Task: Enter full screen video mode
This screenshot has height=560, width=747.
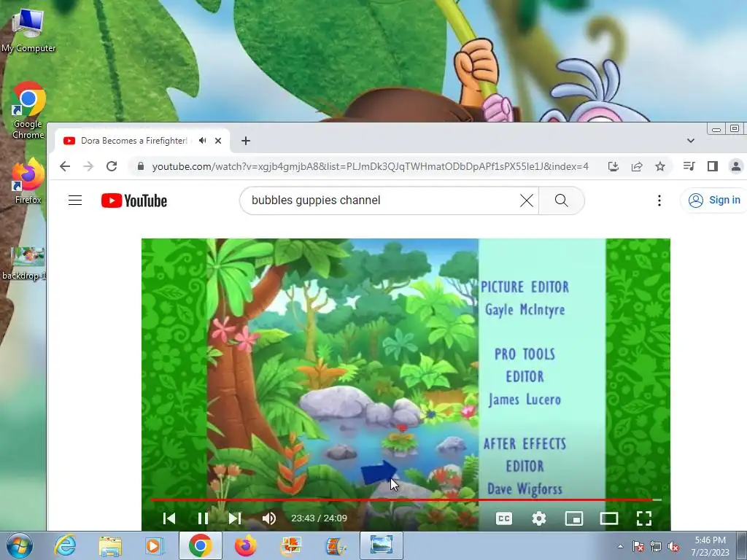Action: click(644, 518)
